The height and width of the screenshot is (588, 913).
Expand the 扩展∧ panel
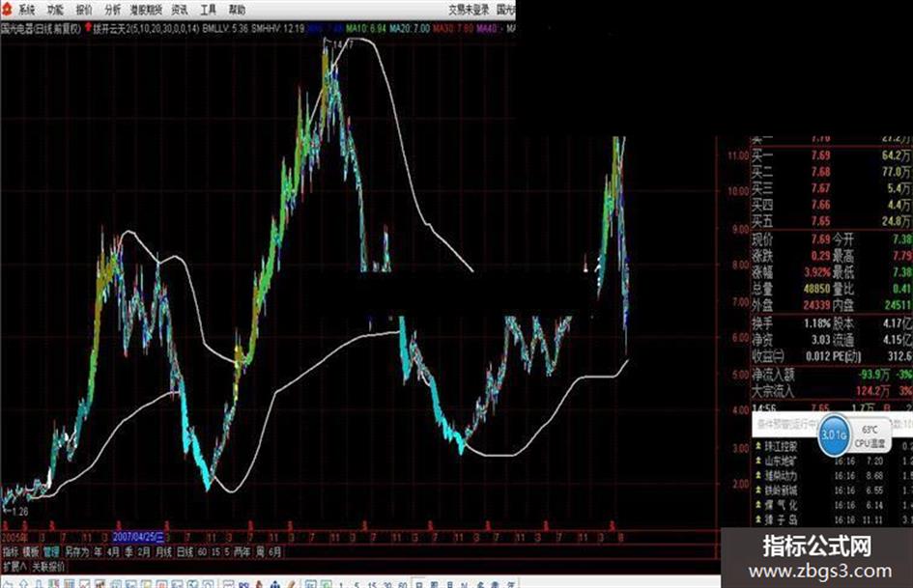coord(14,567)
